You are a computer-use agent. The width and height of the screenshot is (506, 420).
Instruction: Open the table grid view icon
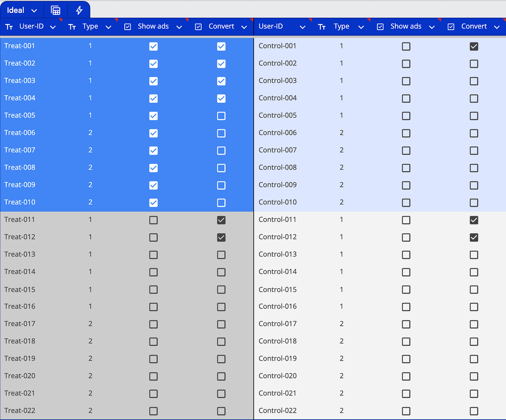click(x=56, y=10)
